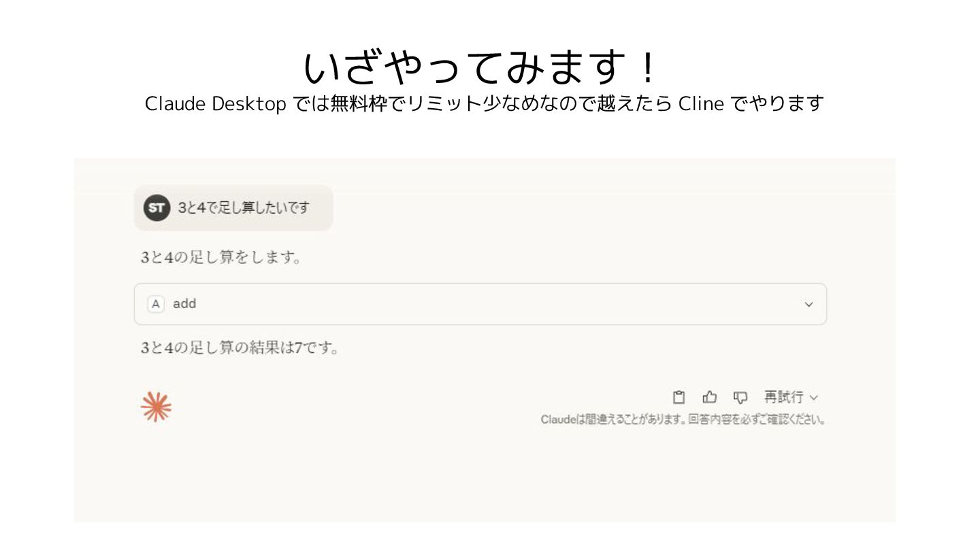Click the Claudeは間違えることがあります disclaimer

(x=683, y=420)
